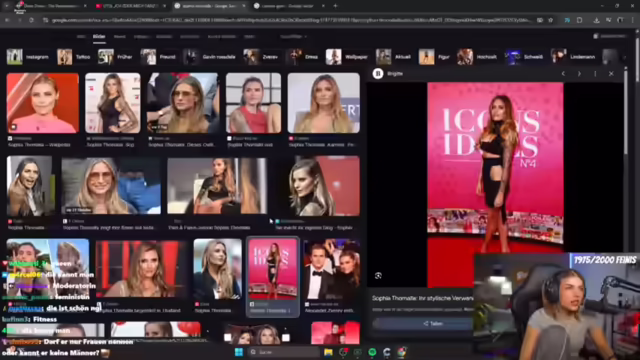Select the Instagram filter chip
Image resolution: width=640 pixels, height=360 pixels.
28,57
